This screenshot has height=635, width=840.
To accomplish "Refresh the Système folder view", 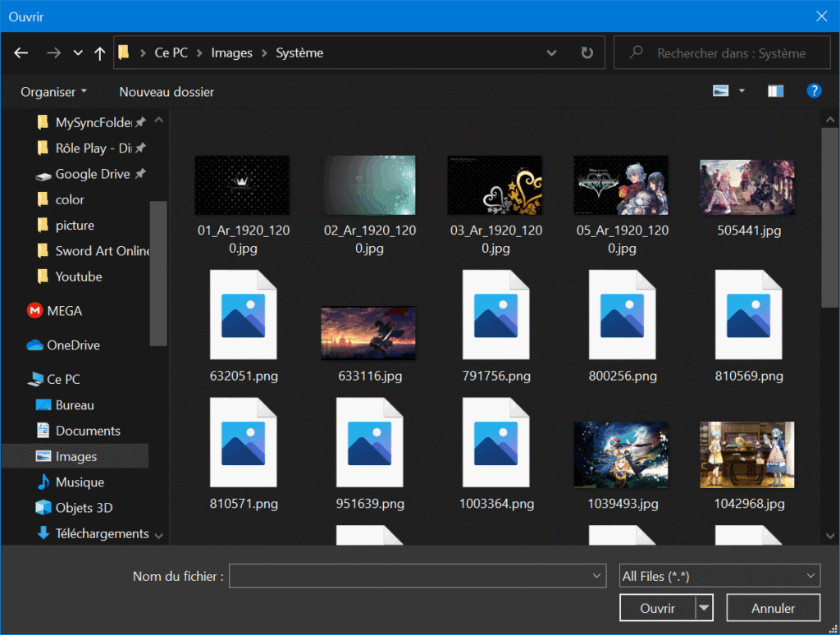I will click(587, 53).
